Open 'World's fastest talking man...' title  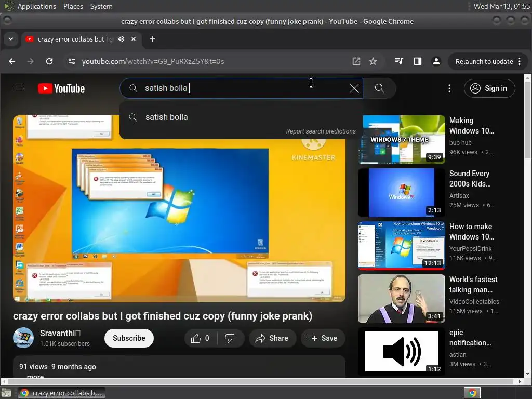coord(473,284)
